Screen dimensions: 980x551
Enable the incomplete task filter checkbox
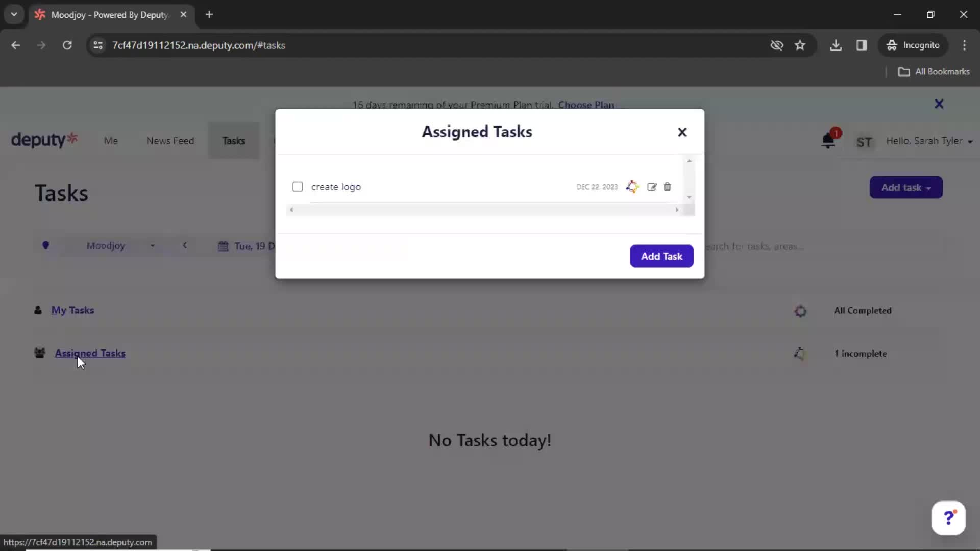[x=298, y=186]
